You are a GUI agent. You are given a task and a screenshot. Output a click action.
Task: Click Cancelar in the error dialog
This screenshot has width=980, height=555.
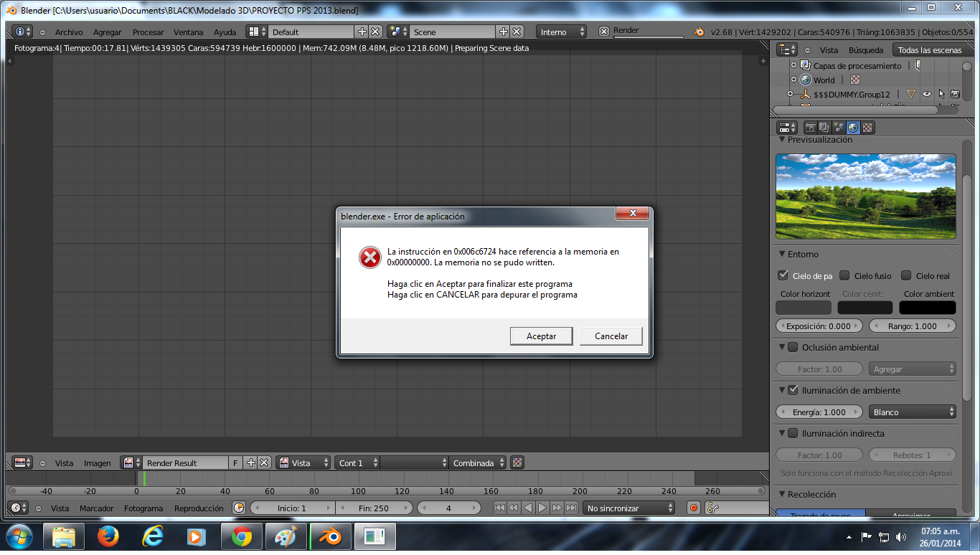tap(611, 336)
